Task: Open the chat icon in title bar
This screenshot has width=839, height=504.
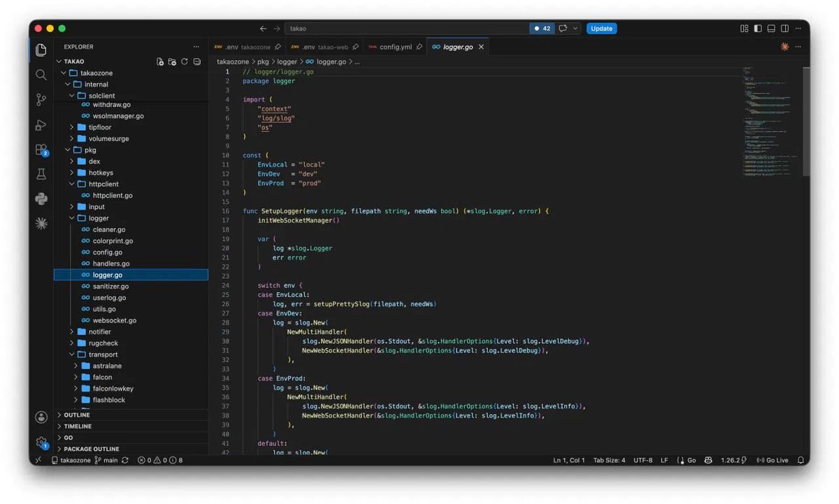Action: (562, 29)
